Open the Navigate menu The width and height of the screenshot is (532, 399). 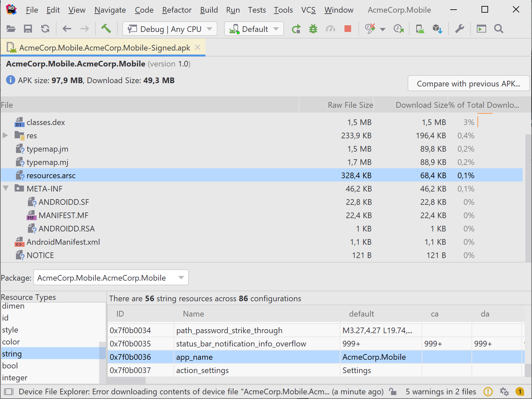pos(110,10)
